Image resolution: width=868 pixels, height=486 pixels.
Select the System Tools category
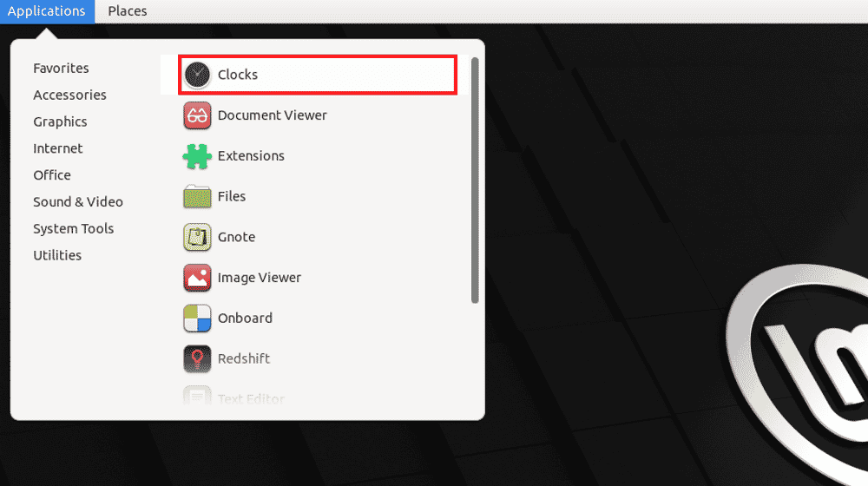(x=74, y=228)
